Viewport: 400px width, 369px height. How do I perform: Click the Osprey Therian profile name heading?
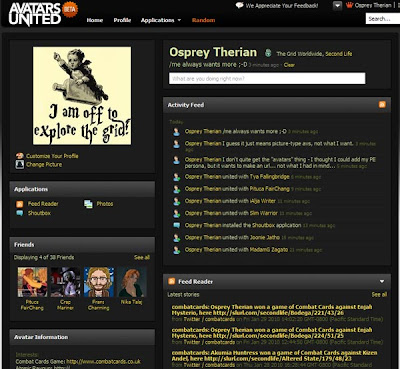point(213,52)
